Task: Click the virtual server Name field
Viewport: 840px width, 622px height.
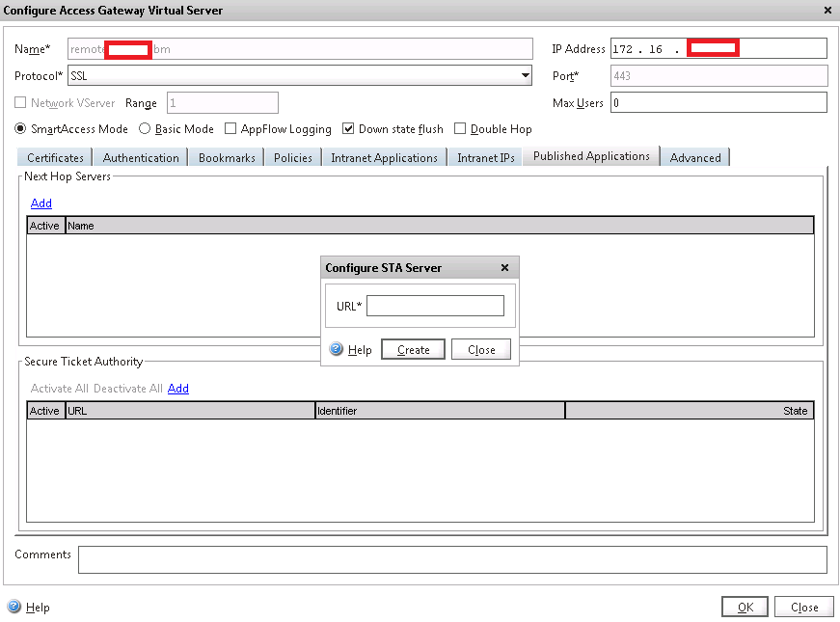Action: point(300,49)
